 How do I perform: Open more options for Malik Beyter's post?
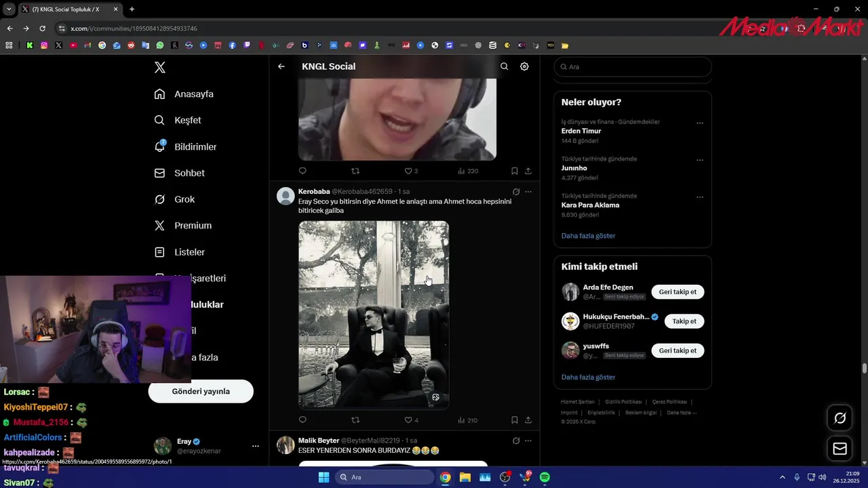(528, 441)
